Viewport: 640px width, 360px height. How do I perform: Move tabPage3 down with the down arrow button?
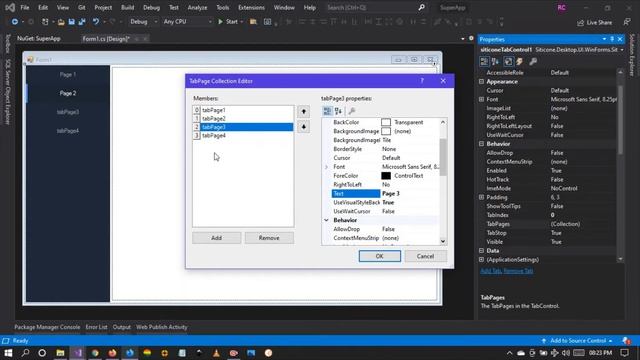(x=303, y=127)
